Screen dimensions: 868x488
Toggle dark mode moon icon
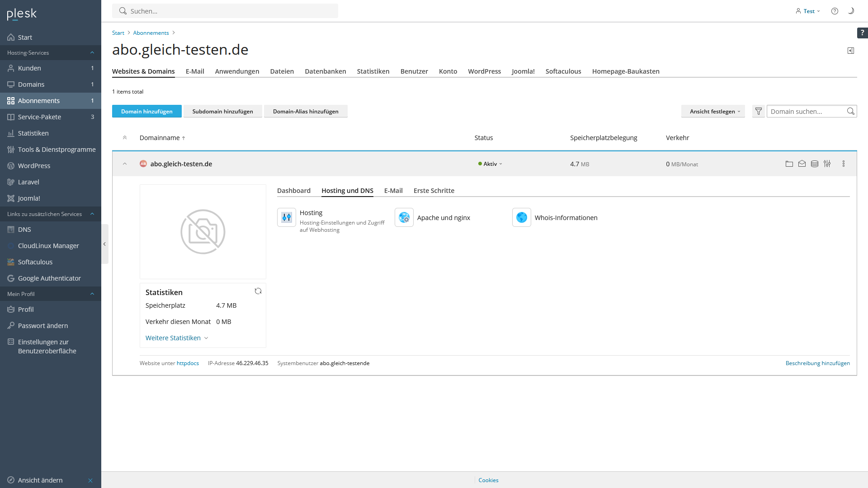[850, 11]
